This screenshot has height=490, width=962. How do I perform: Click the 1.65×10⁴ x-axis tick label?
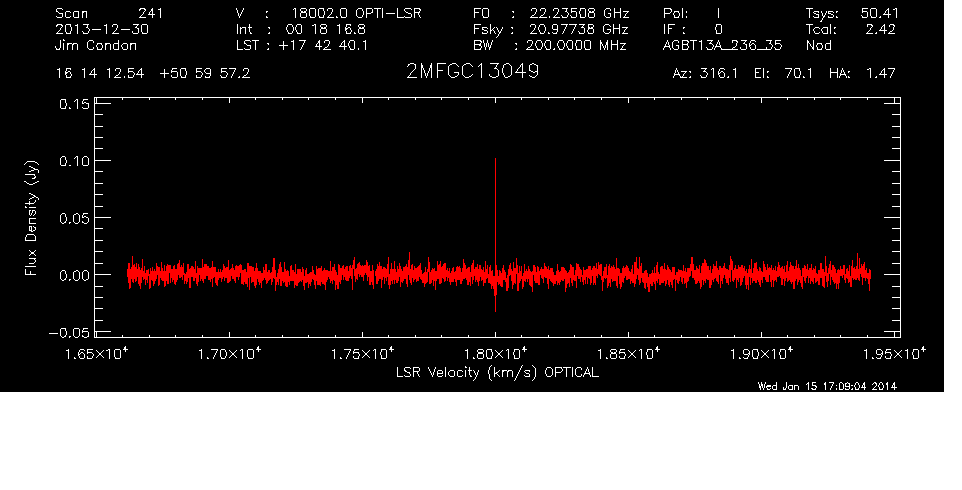click(96, 354)
